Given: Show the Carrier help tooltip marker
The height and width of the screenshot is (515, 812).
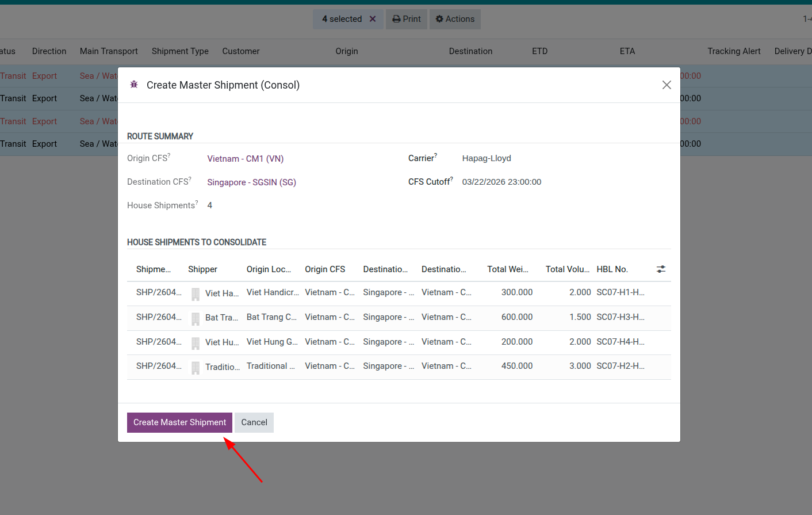Looking at the screenshot, I should pyautogui.click(x=436, y=154).
